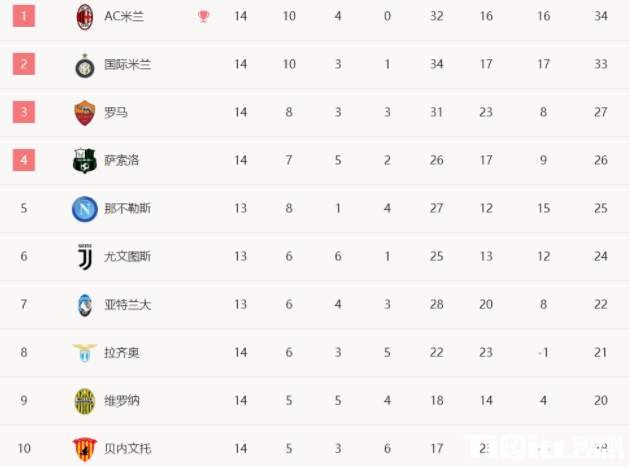Open the 尤文图斯 team link
Image resolution: width=630 pixels, height=467 pixels.
[128, 256]
